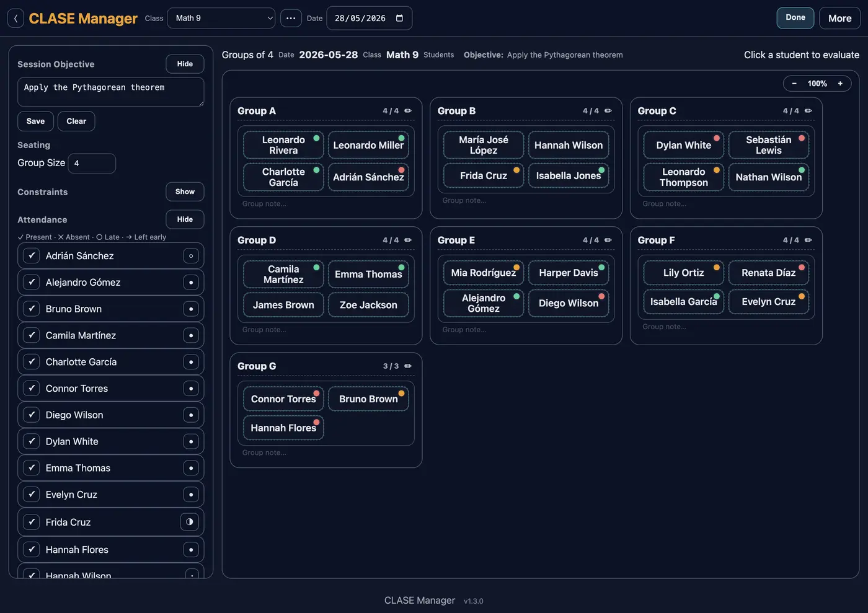Click the edit pencil on Group E

pyautogui.click(x=608, y=240)
